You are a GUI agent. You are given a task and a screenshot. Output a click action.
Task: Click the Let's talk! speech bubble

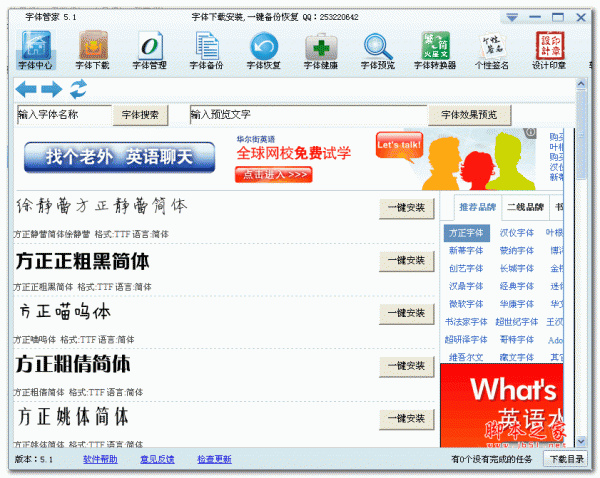tap(399, 145)
